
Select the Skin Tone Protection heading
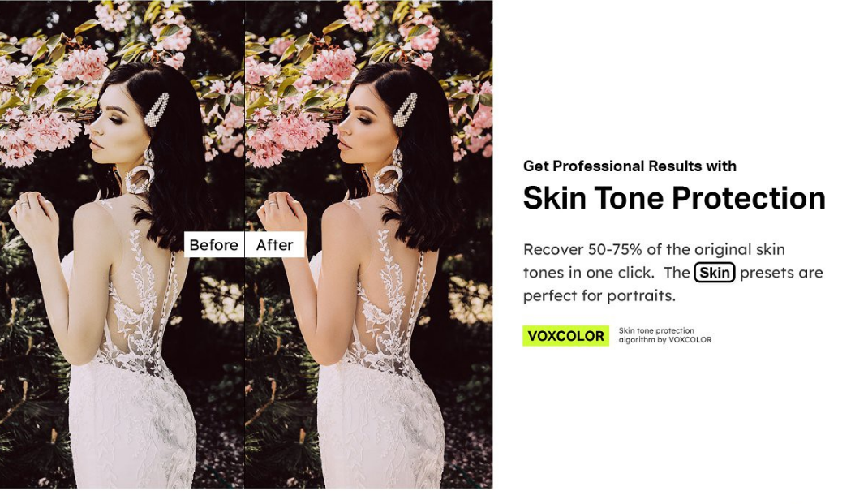click(674, 198)
